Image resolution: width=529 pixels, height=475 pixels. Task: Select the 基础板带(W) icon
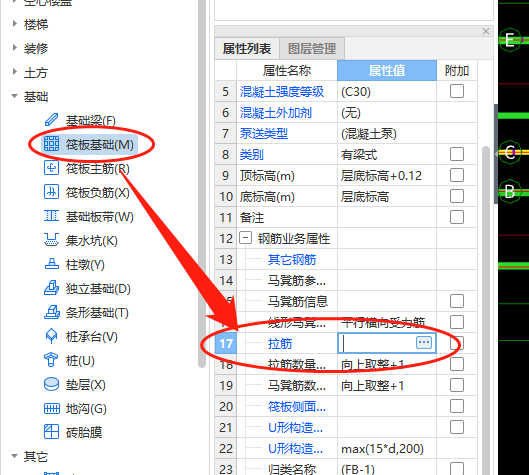[51, 216]
